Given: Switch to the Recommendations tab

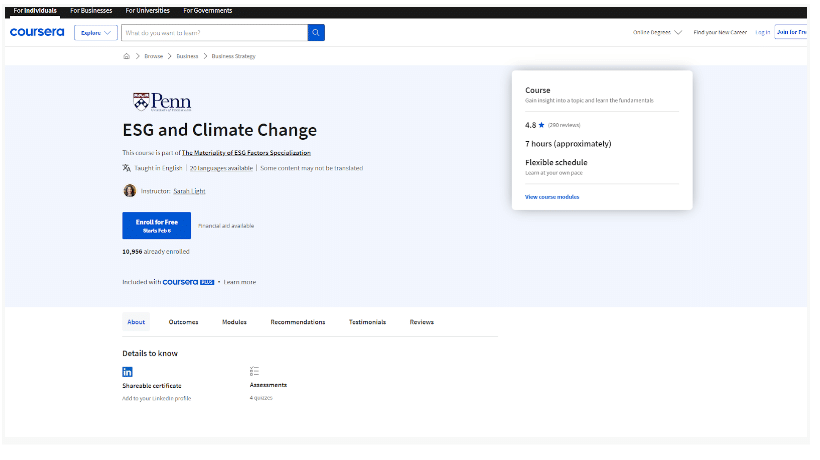Looking at the screenshot, I should tap(298, 322).
